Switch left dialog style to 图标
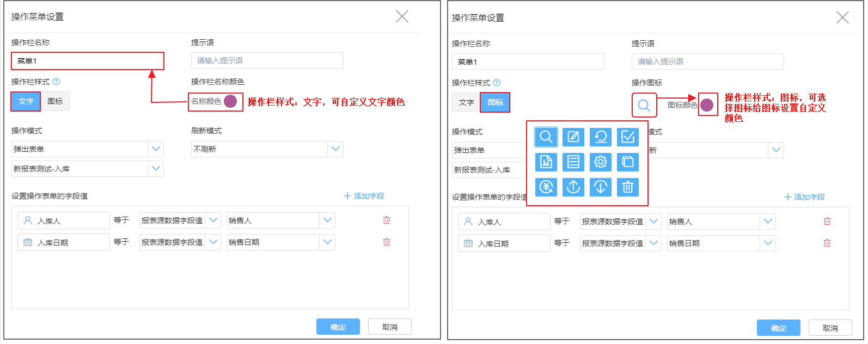Viewport: 868px width, 344px height. (55, 101)
